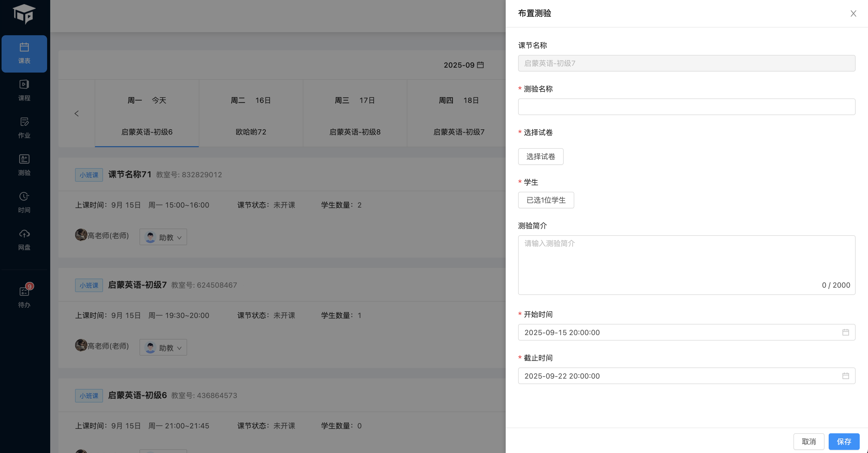This screenshot has height=453, width=868.
Task: Go to previous week with left arrow
Action: pyautogui.click(x=77, y=113)
